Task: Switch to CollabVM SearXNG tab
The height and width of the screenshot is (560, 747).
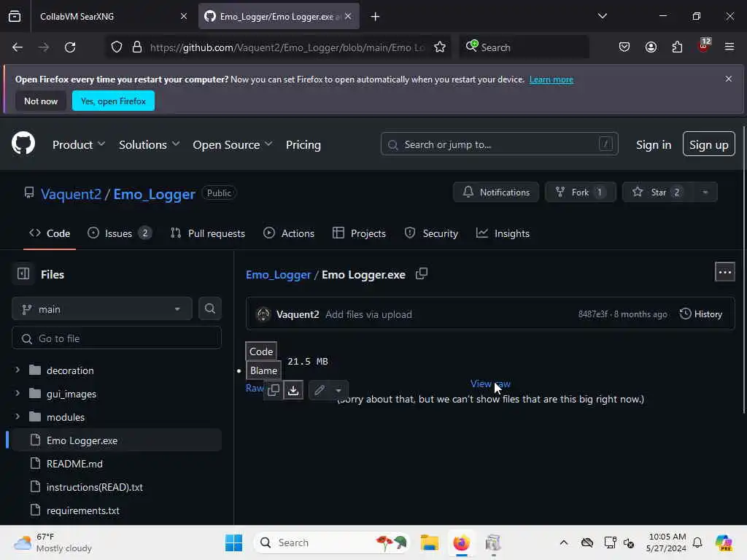Action: pyautogui.click(x=112, y=16)
